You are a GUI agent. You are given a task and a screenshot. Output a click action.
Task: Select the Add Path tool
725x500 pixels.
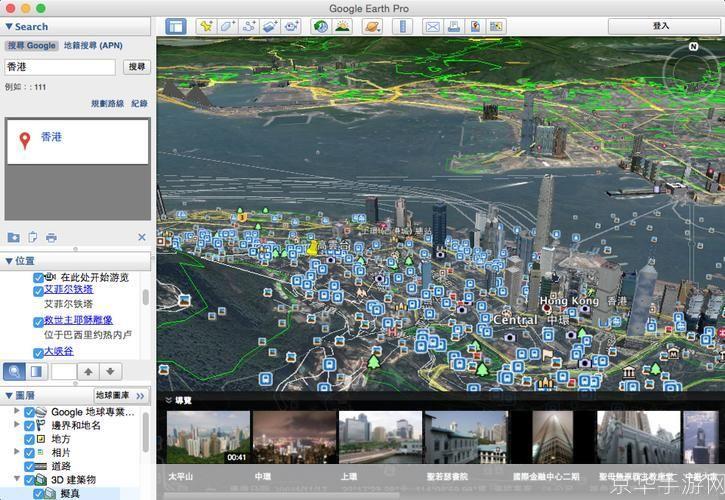[249, 26]
